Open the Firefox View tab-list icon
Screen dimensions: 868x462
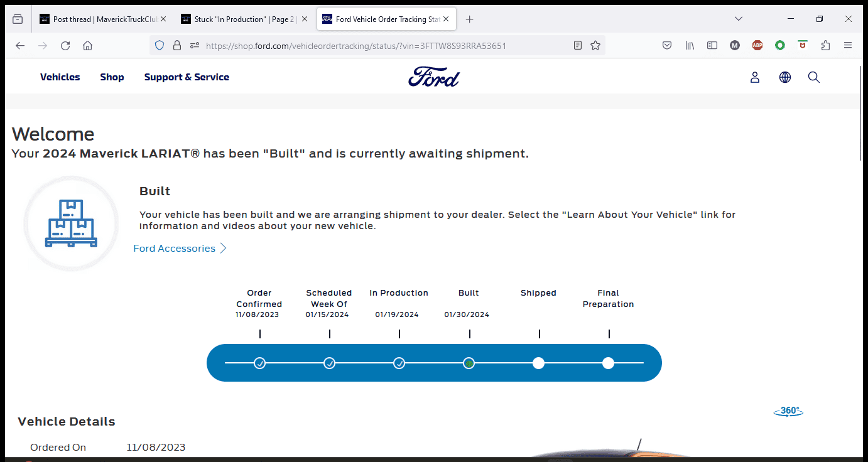click(18, 19)
